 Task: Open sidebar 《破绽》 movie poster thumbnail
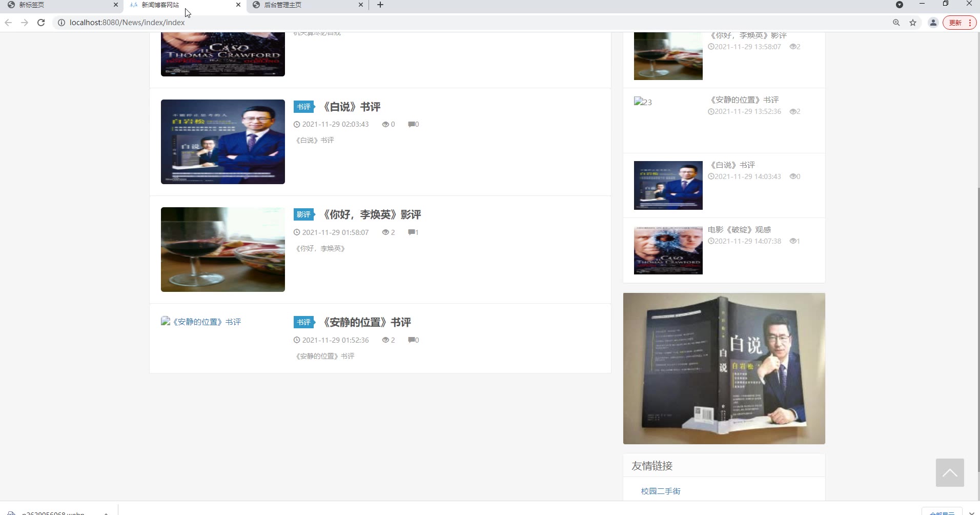(x=668, y=250)
